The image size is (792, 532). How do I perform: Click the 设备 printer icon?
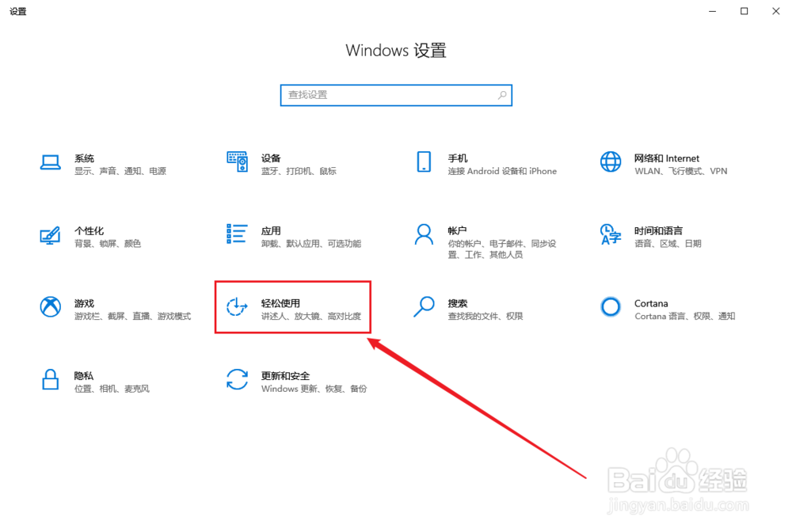[x=237, y=162]
